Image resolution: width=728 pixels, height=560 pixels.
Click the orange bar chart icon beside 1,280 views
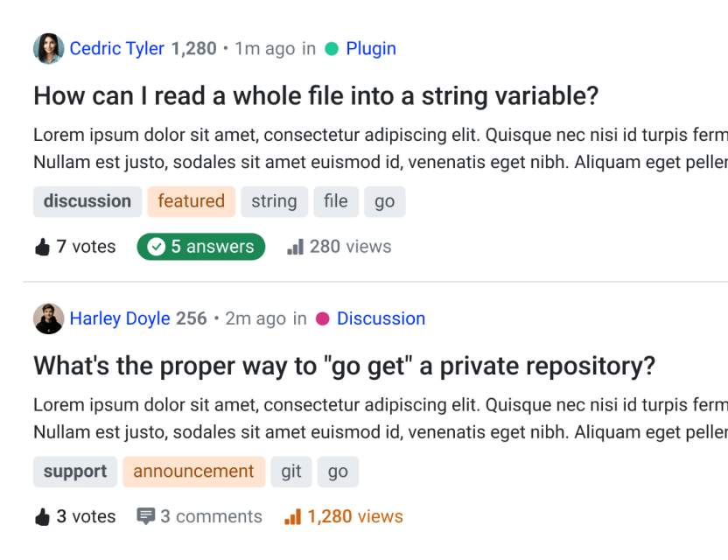coord(292,517)
